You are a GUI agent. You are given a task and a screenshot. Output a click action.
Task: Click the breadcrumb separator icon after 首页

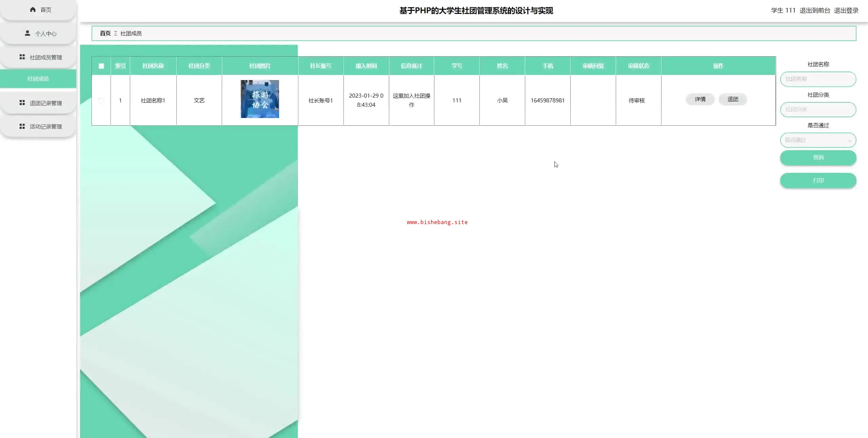point(116,33)
